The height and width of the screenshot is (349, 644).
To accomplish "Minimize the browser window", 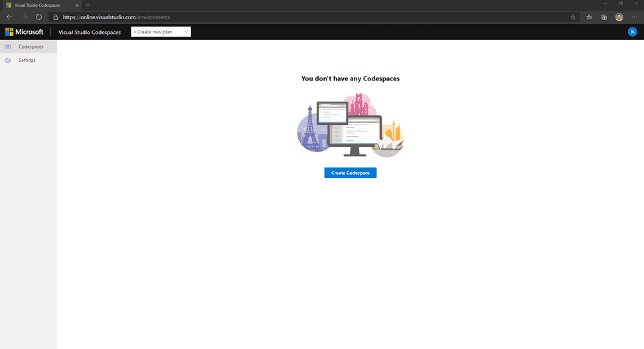I will [605, 4].
